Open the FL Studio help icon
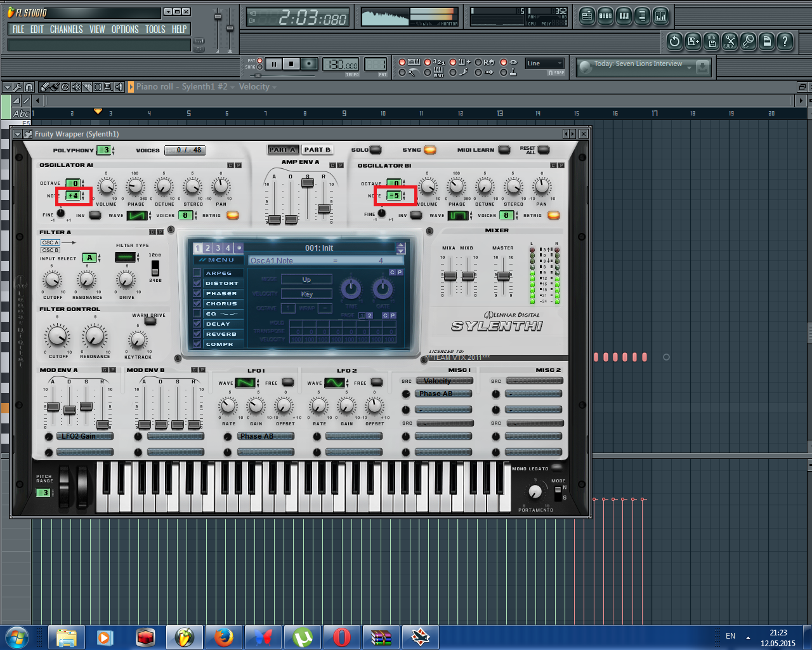The height and width of the screenshot is (650, 812). point(785,42)
